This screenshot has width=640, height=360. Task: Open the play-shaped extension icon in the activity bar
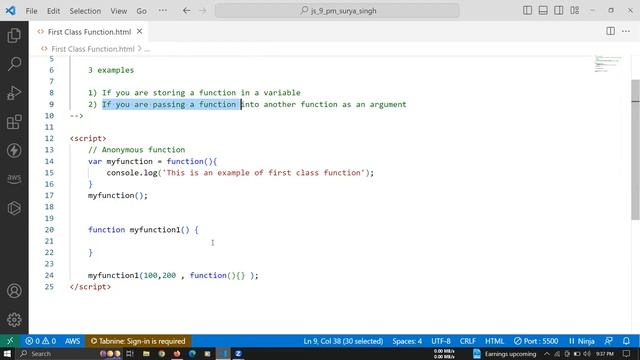click(x=14, y=208)
